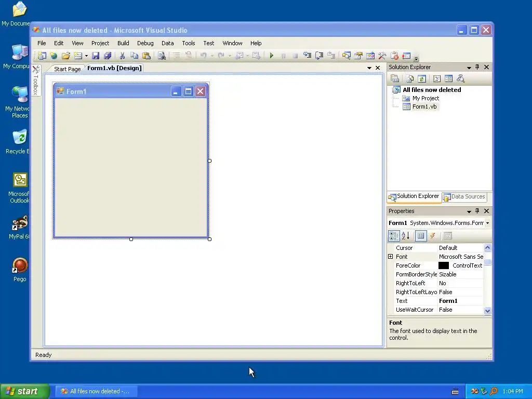
Task: Select Form1.vb in Solution Explorer
Action: tap(424, 107)
